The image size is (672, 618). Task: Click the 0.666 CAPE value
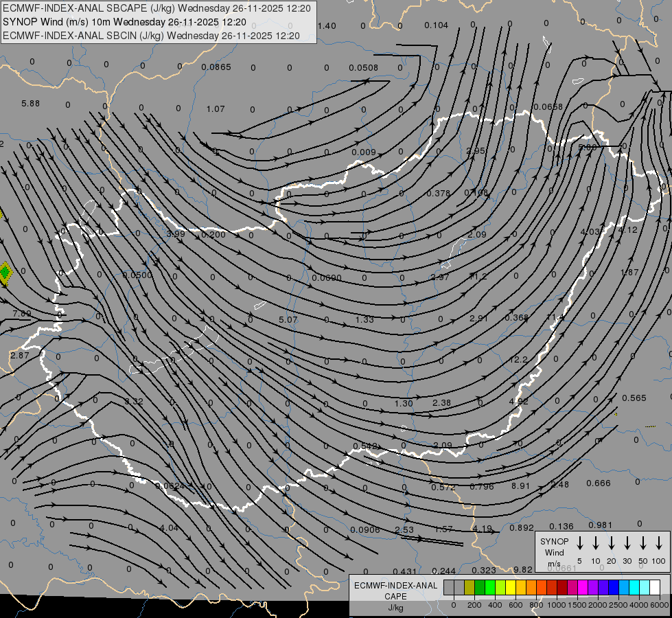click(x=599, y=483)
